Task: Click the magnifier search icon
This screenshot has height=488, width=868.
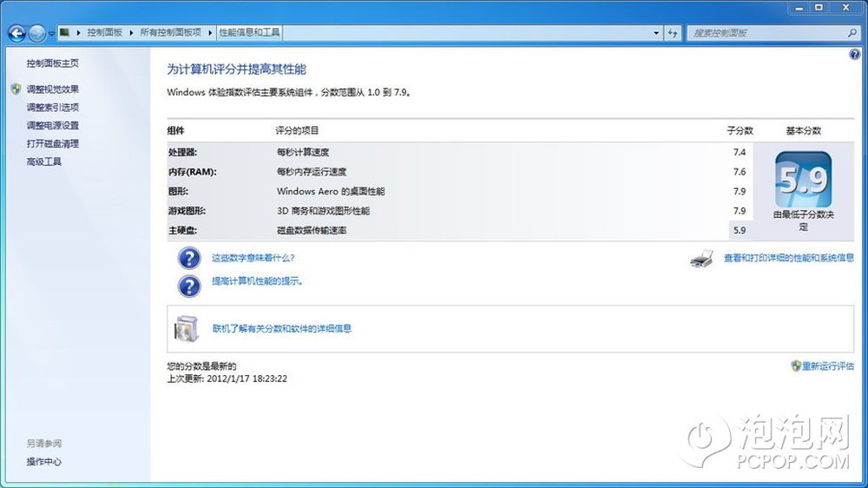Action: (x=852, y=33)
